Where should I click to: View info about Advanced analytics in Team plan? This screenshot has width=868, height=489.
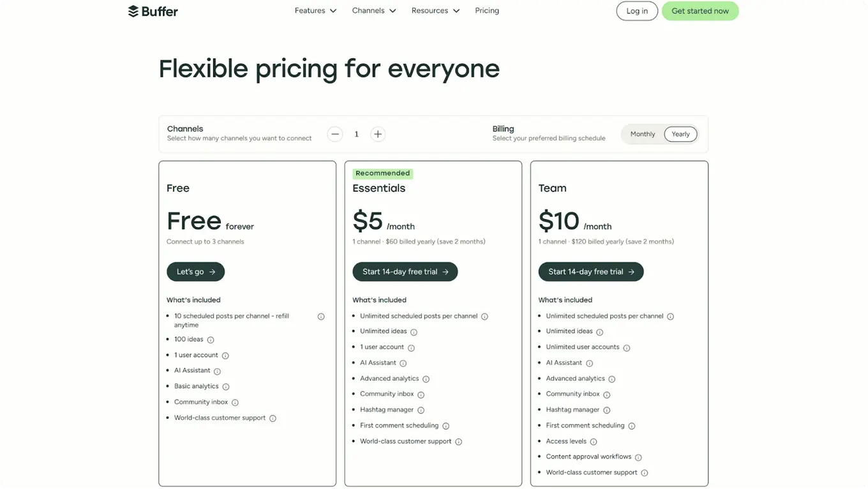(611, 379)
